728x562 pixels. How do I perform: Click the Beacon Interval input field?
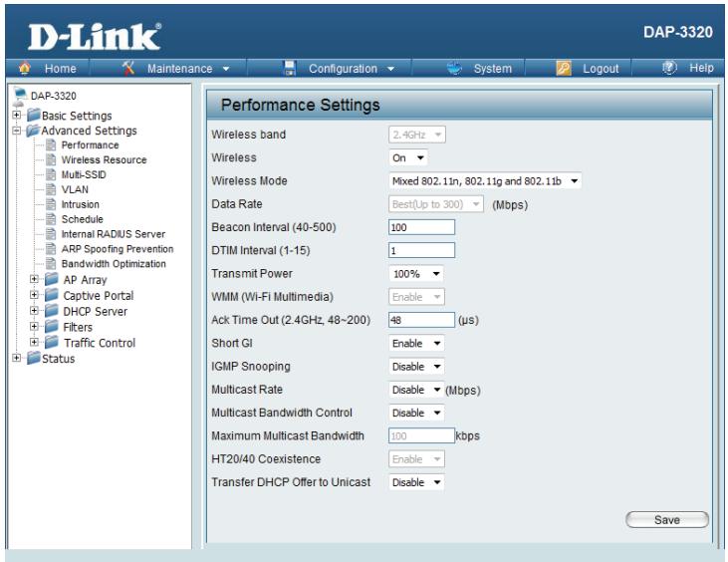421,227
